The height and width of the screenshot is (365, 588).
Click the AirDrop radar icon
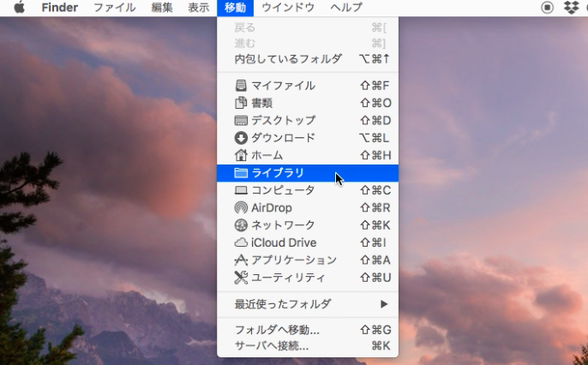point(241,207)
